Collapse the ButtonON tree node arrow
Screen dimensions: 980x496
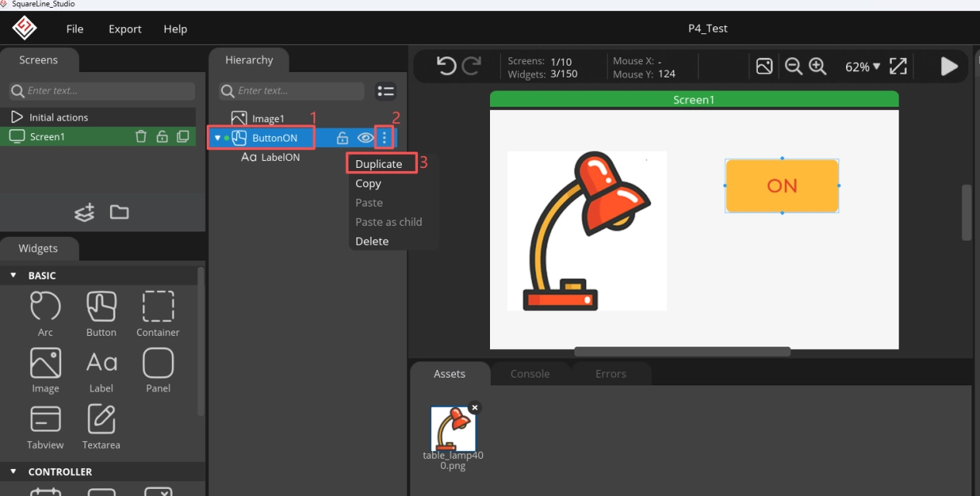tap(218, 139)
